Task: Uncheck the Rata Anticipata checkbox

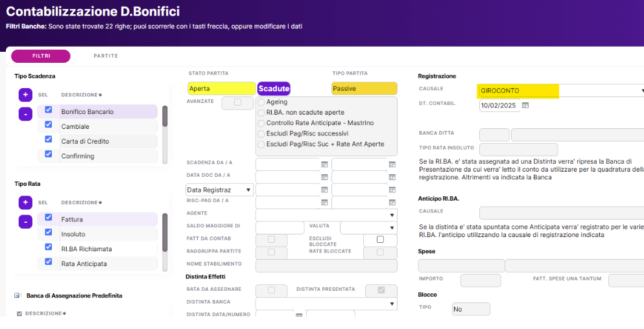Action: pos(49,261)
